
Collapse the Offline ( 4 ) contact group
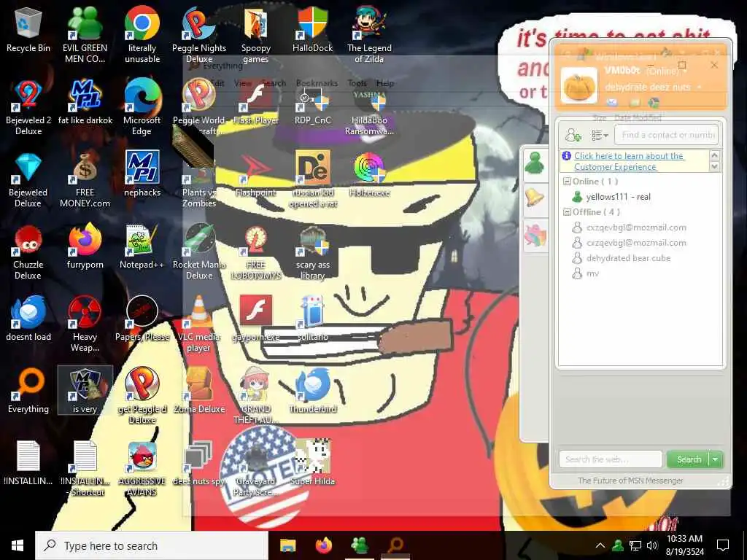coord(567,212)
